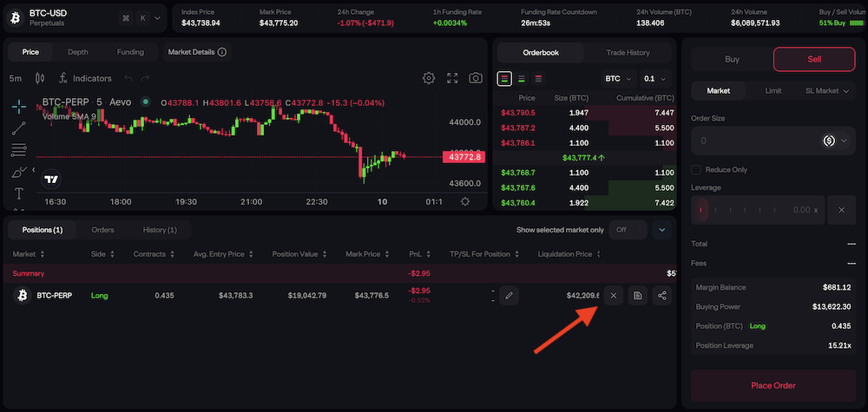Toggle the dollar currency unit icon
This screenshot has width=868, height=412.
829,141
